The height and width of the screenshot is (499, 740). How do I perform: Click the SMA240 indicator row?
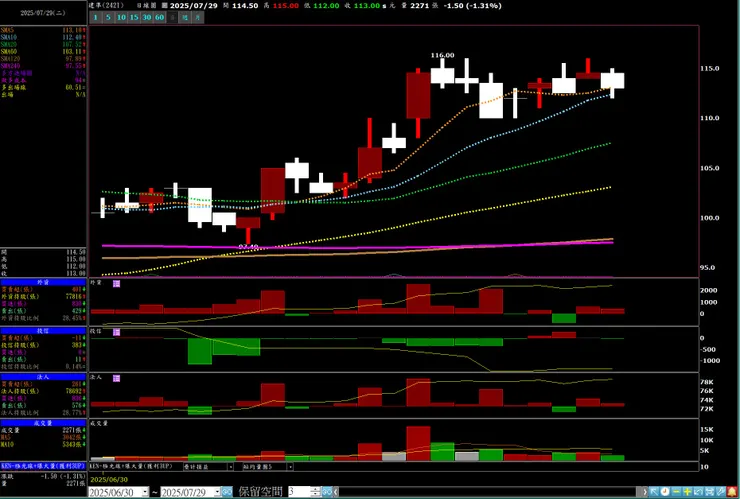[43, 66]
